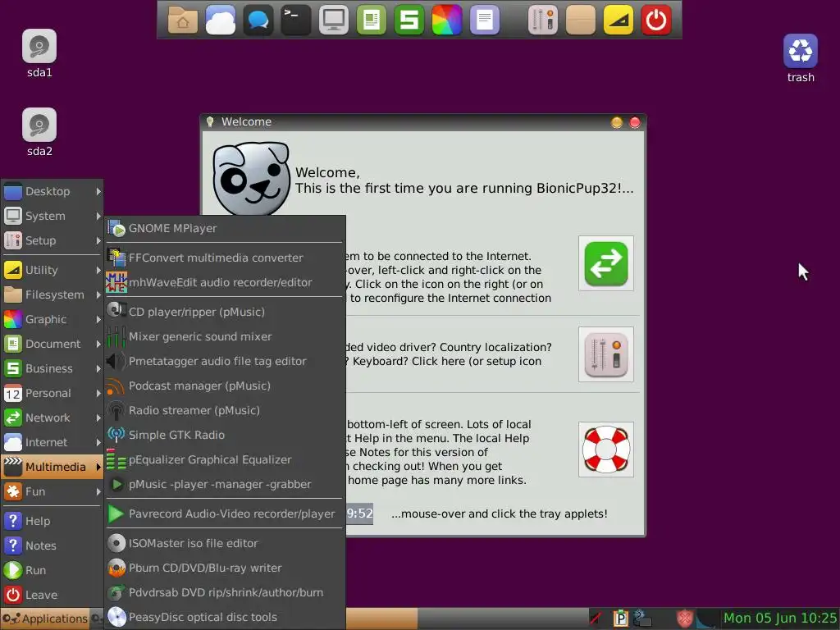Open Podcast manager (pMusic)
This screenshot has width=840, height=630.
point(225,386)
